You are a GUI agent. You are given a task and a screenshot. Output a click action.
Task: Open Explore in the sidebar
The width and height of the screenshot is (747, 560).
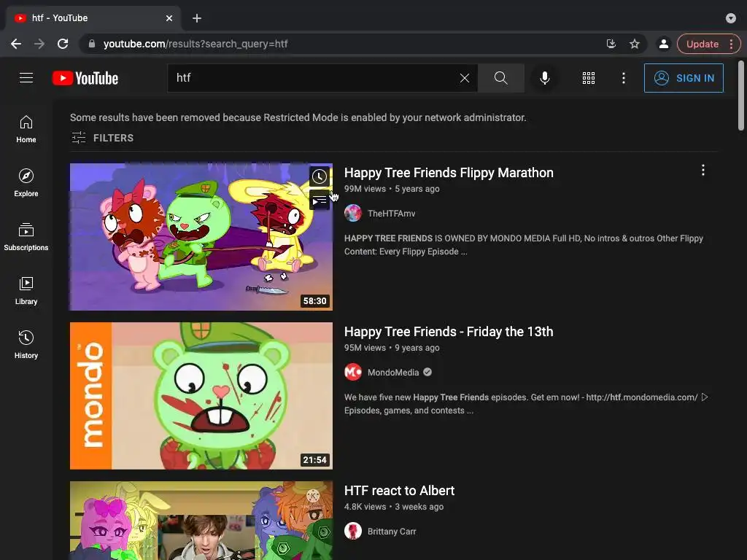click(x=26, y=183)
